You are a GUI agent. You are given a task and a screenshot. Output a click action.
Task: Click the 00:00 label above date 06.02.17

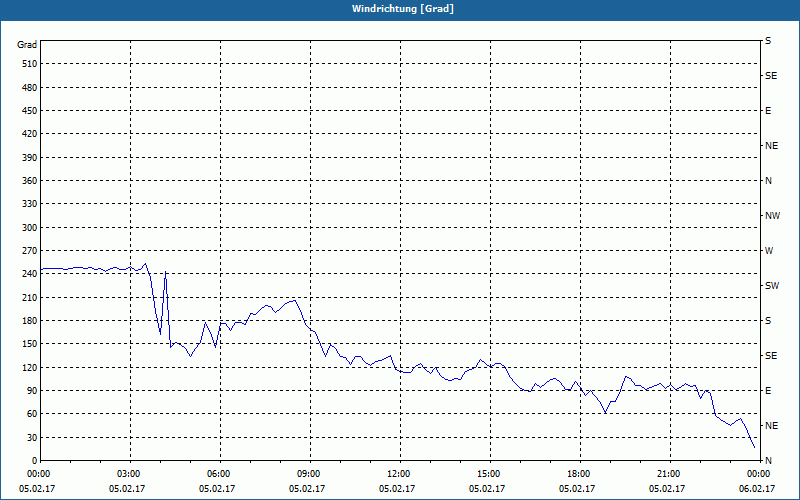pos(758,474)
